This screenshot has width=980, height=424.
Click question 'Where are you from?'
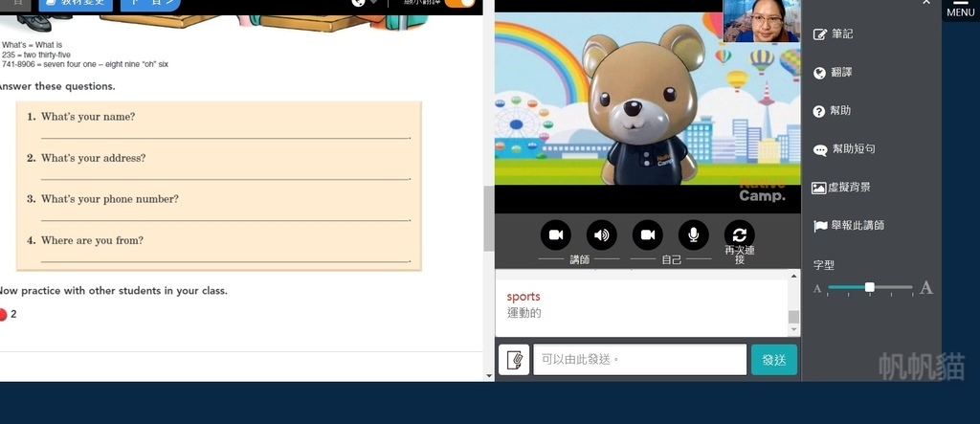click(x=92, y=240)
